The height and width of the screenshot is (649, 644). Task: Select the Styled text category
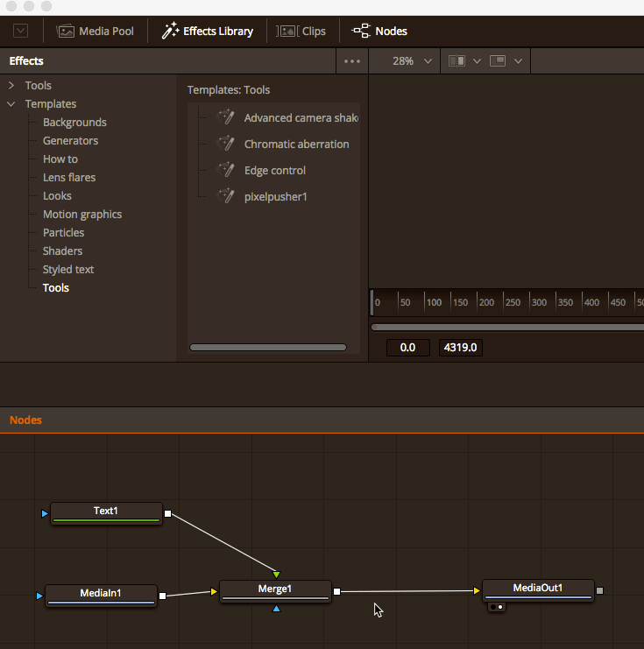click(68, 270)
